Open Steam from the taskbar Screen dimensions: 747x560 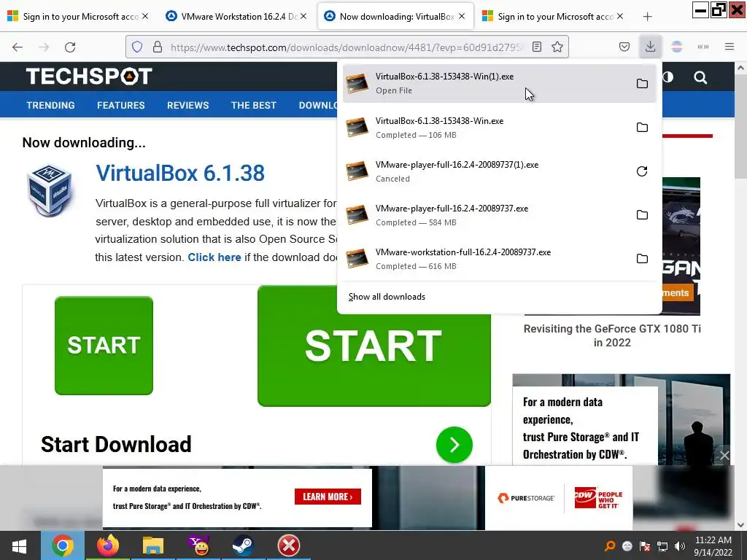[244, 545]
